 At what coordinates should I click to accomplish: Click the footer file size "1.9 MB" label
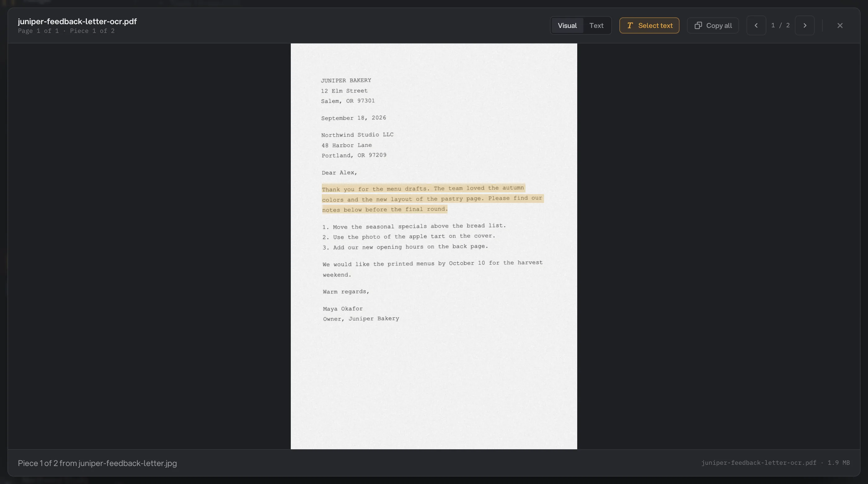coord(839,463)
